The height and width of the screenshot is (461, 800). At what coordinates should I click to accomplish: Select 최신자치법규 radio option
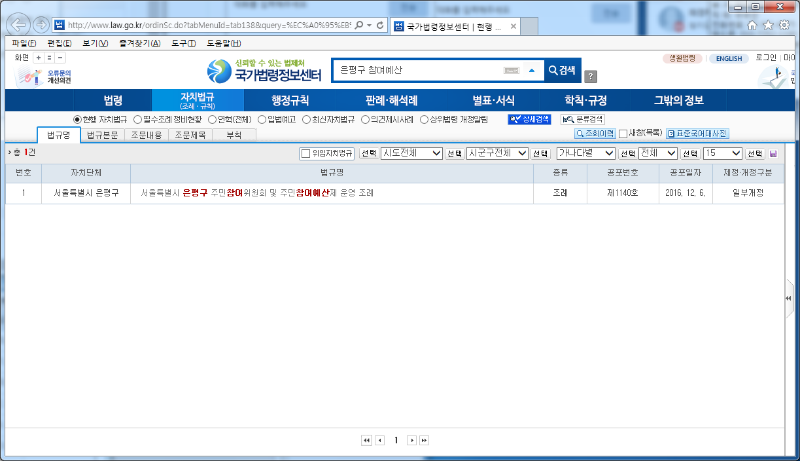(x=306, y=119)
